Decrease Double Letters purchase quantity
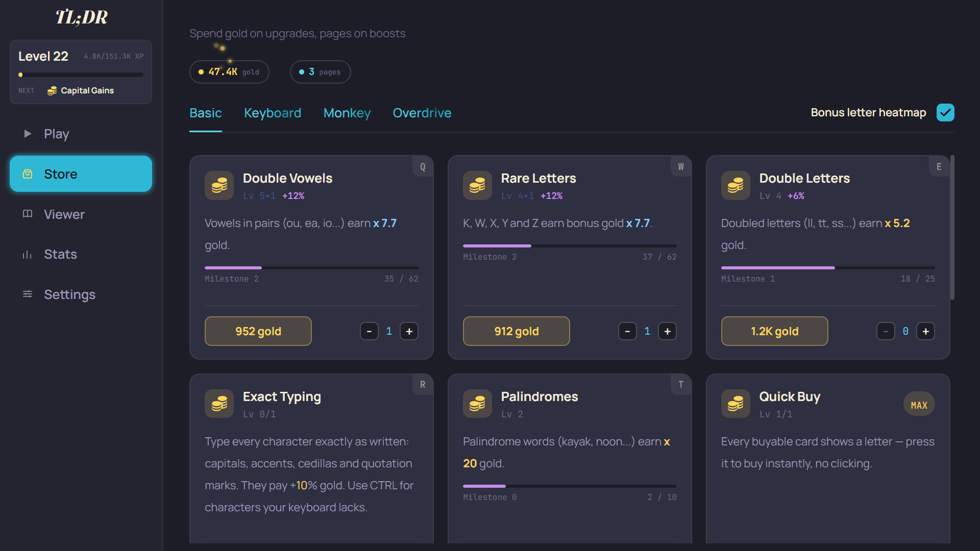 [x=886, y=331]
